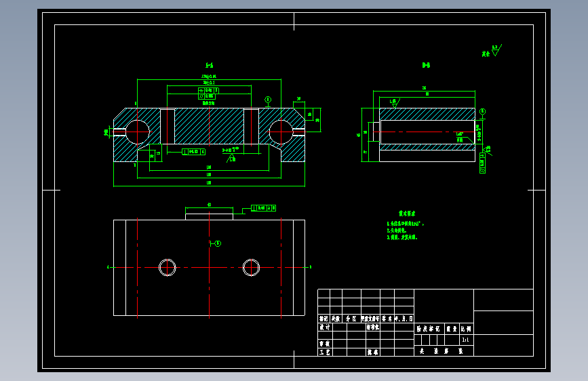Select the roughness symbol below the A-A section
Viewport: 588px width, 381px height.
(231, 159)
